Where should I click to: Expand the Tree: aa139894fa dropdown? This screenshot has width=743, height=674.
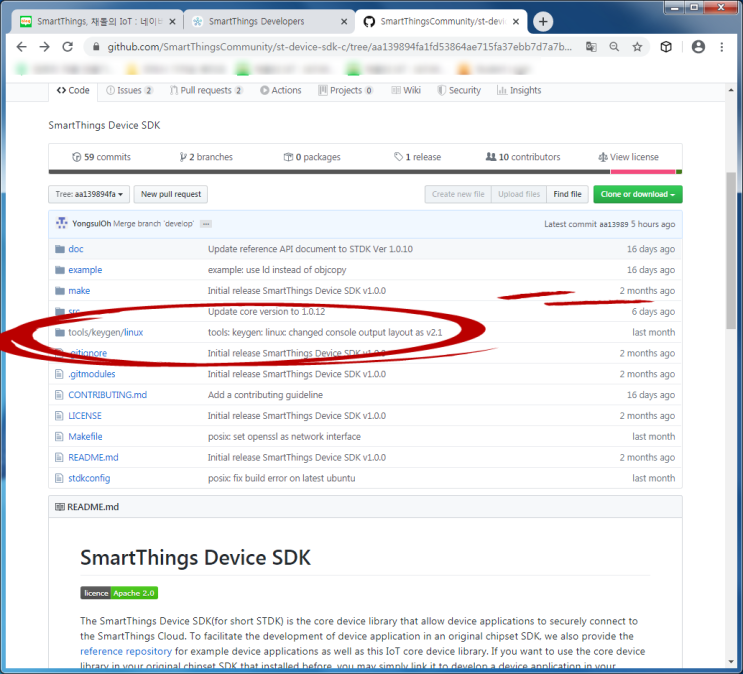pos(89,194)
